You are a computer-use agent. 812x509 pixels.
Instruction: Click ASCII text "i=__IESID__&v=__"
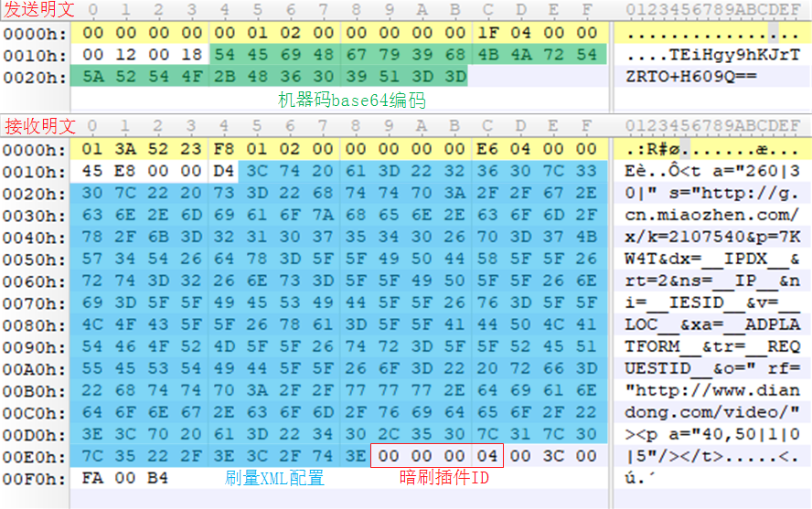click(x=712, y=302)
